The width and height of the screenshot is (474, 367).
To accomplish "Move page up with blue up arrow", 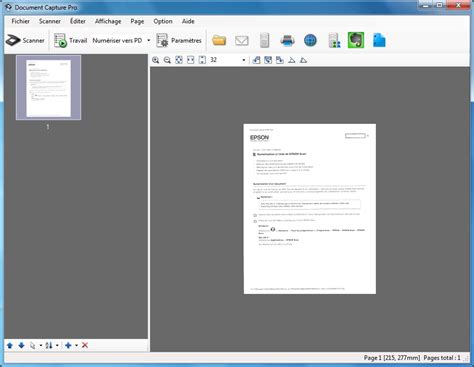I will pyautogui.click(x=10, y=345).
